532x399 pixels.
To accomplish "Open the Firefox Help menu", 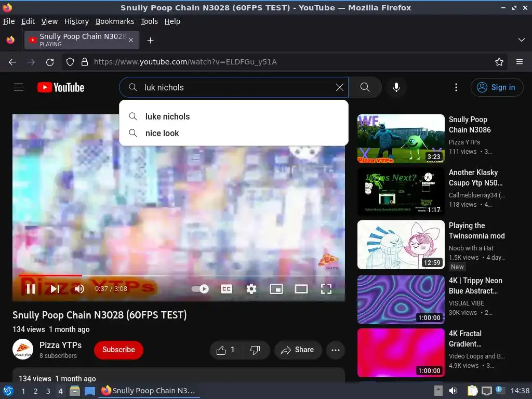I will pos(172,21).
